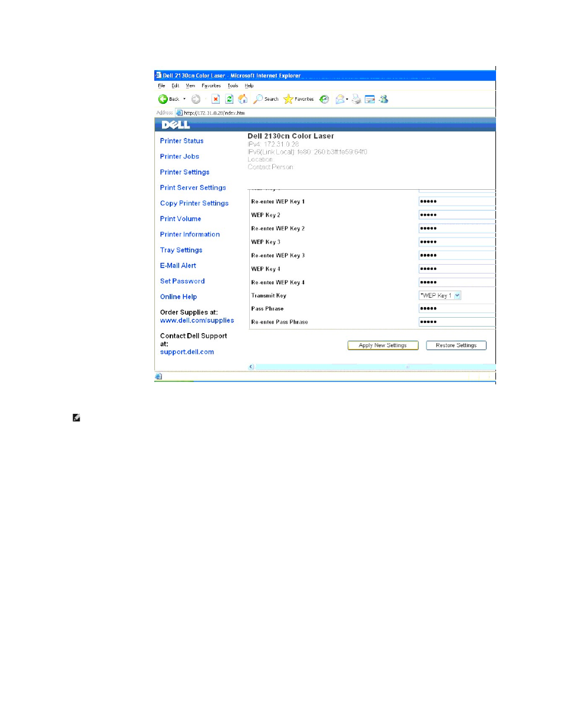Open the Set Password link

click(x=182, y=281)
